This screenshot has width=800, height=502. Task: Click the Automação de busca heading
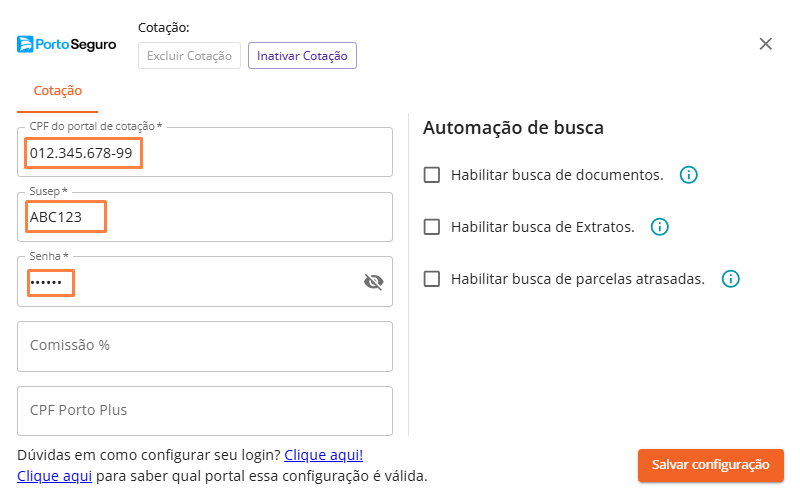(513, 128)
